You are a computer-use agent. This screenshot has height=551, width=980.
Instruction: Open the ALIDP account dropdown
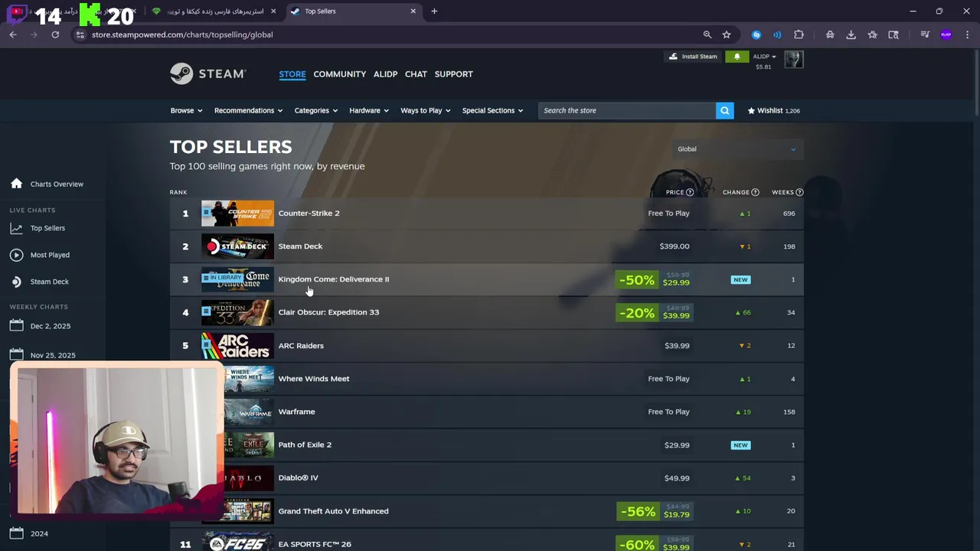tap(764, 57)
